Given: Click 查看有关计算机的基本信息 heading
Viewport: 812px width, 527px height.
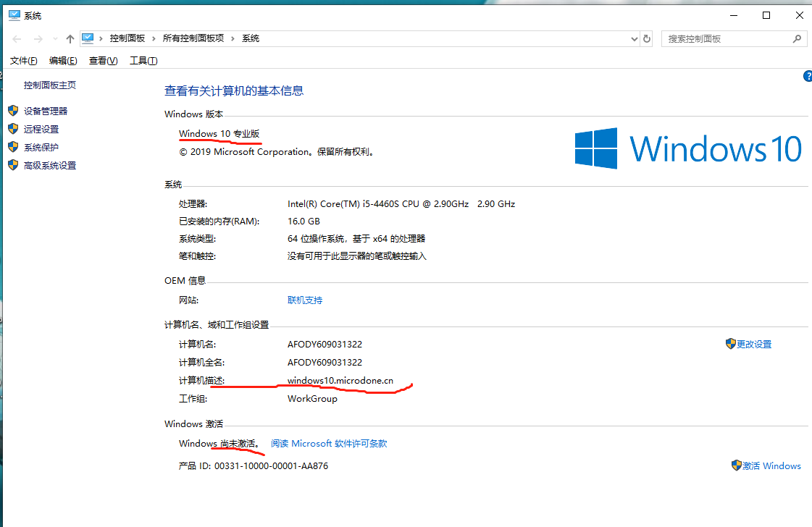Looking at the screenshot, I should tap(234, 91).
